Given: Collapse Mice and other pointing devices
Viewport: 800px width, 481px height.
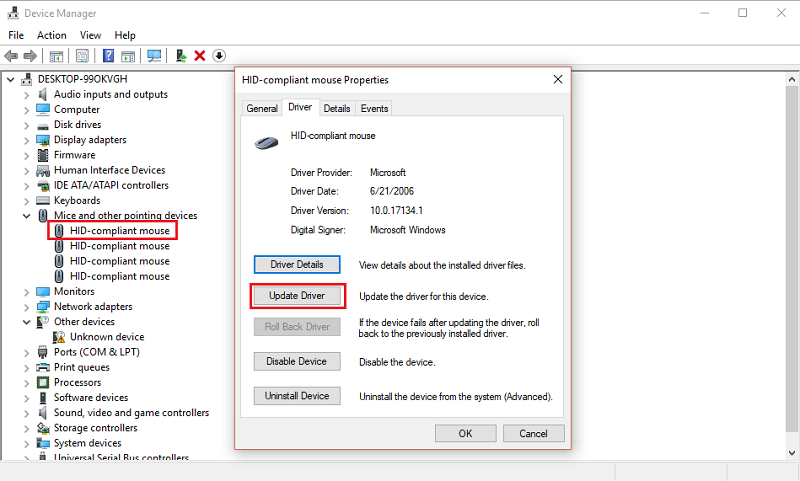Looking at the screenshot, I should (27, 216).
